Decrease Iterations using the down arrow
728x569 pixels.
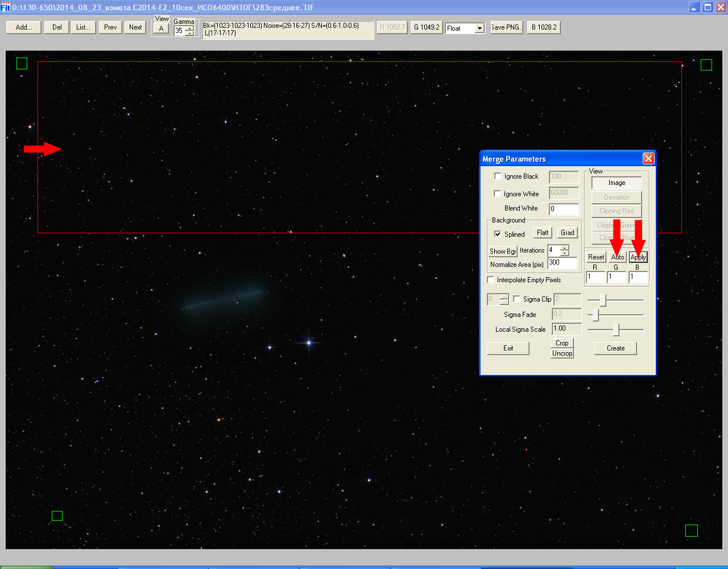click(x=564, y=253)
